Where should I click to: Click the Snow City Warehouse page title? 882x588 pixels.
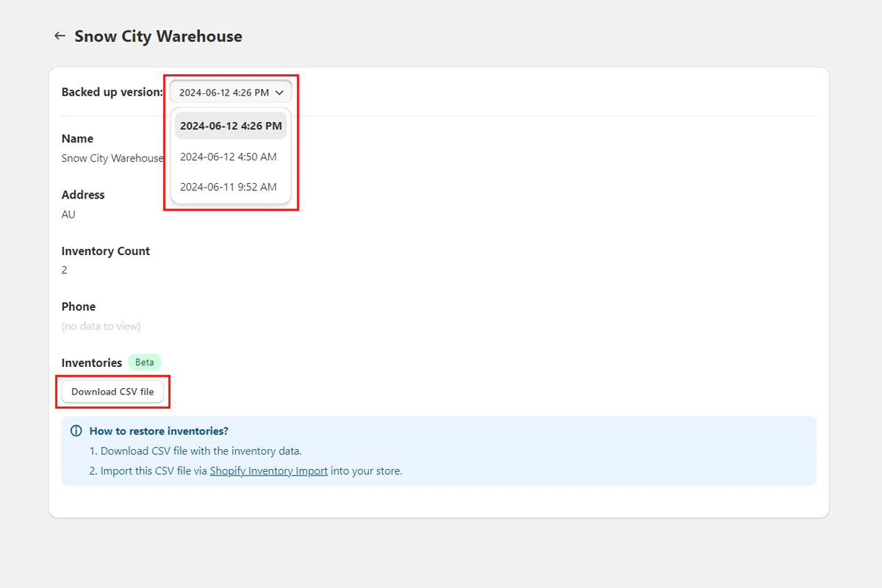157,36
